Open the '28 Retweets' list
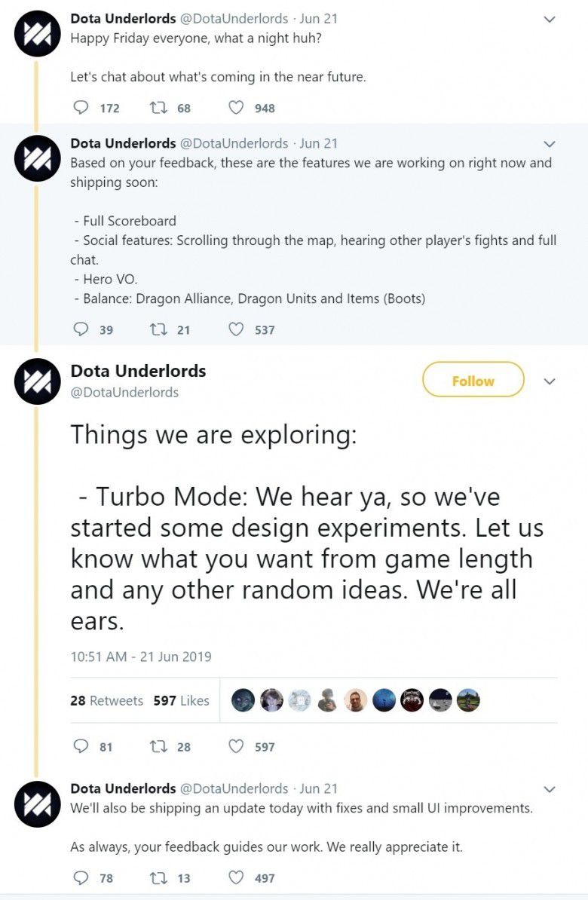 (106, 700)
